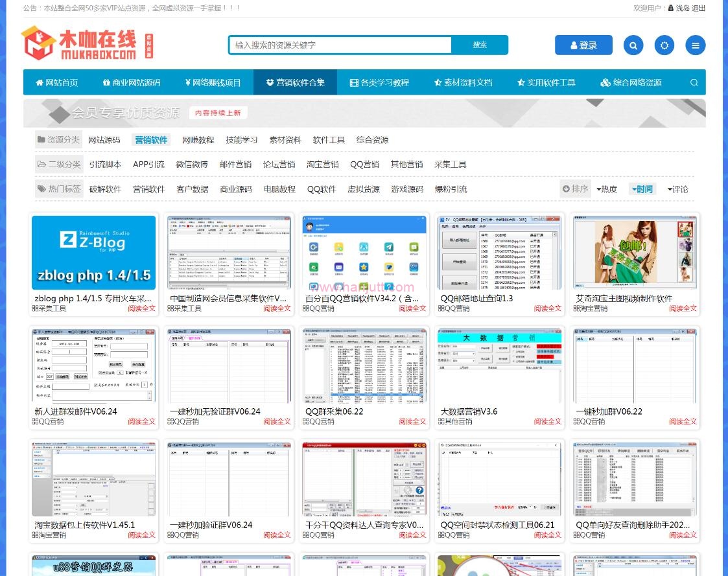Select the 网站源码 category filter

pyautogui.click(x=104, y=140)
